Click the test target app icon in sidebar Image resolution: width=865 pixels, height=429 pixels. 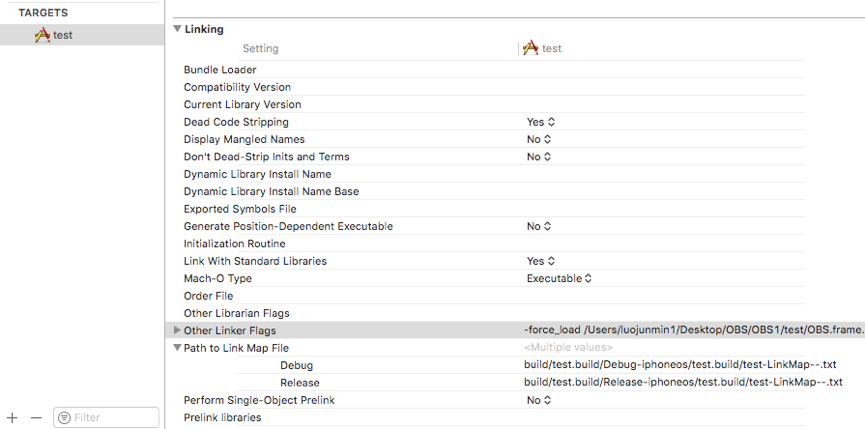click(42, 35)
